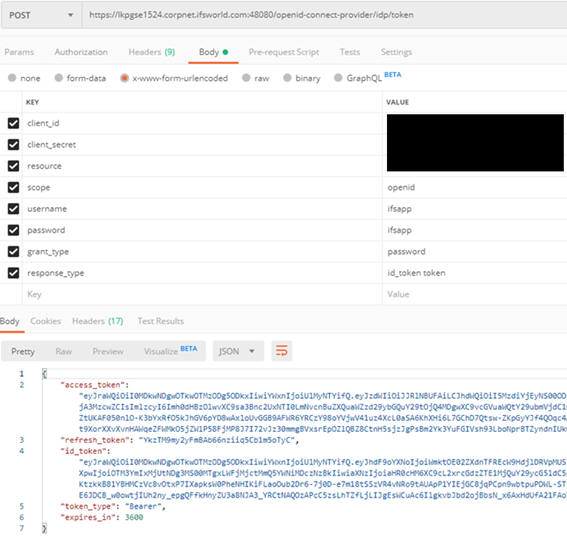Uncheck the client_id parameter

(13, 123)
